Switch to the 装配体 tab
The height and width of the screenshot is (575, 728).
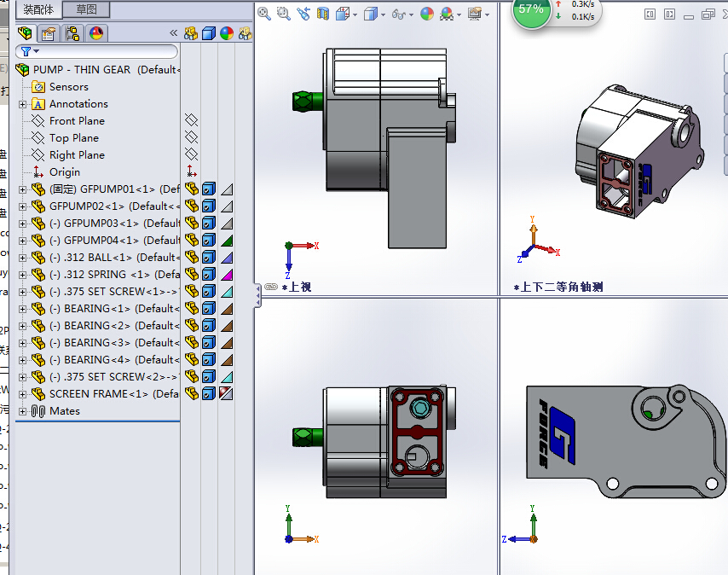coord(38,9)
